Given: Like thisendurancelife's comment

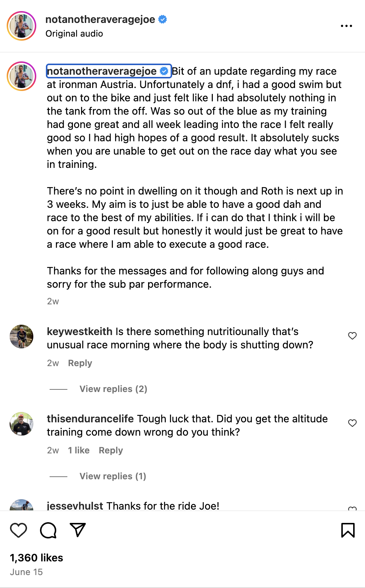Looking at the screenshot, I should coord(352,423).
